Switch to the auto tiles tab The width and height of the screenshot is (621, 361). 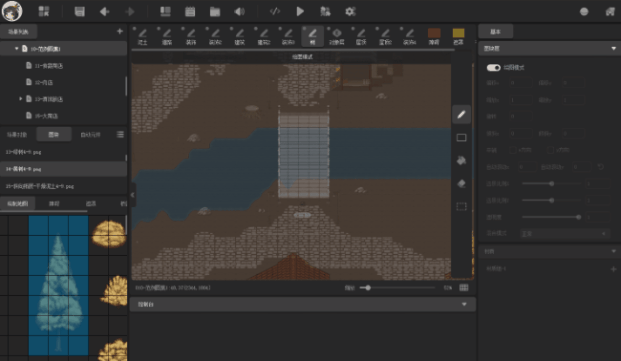pos(91,135)
